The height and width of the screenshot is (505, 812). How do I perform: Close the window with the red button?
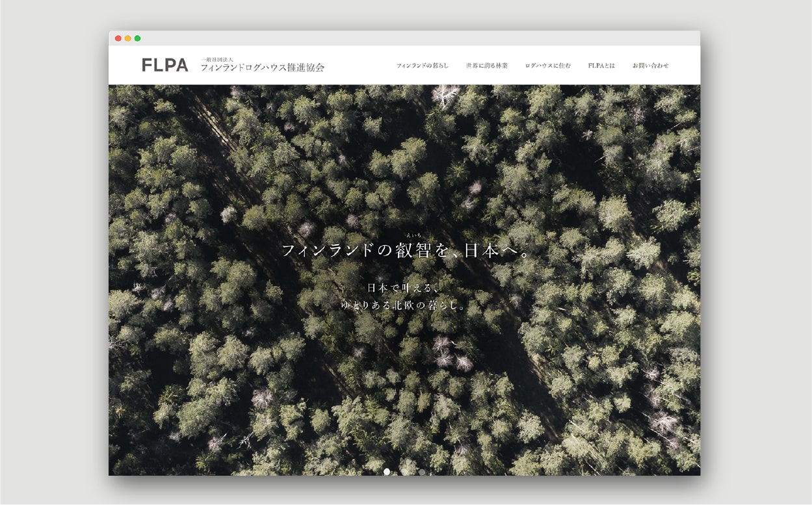118,38
